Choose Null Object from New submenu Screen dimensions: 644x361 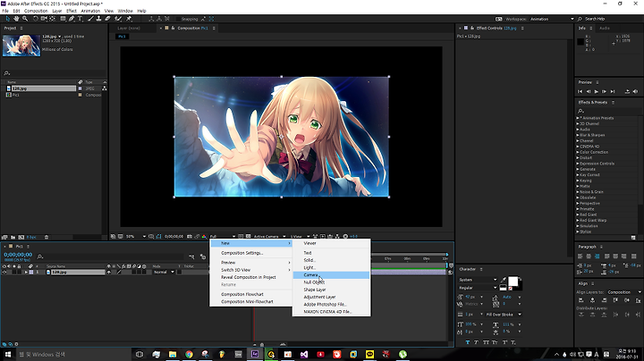coord(331,282)
